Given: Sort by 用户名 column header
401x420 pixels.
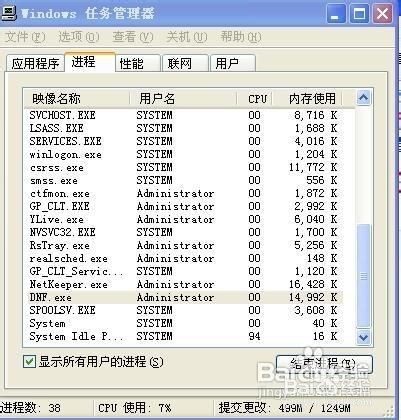Looking at the screenshot, I should (183, 99).
